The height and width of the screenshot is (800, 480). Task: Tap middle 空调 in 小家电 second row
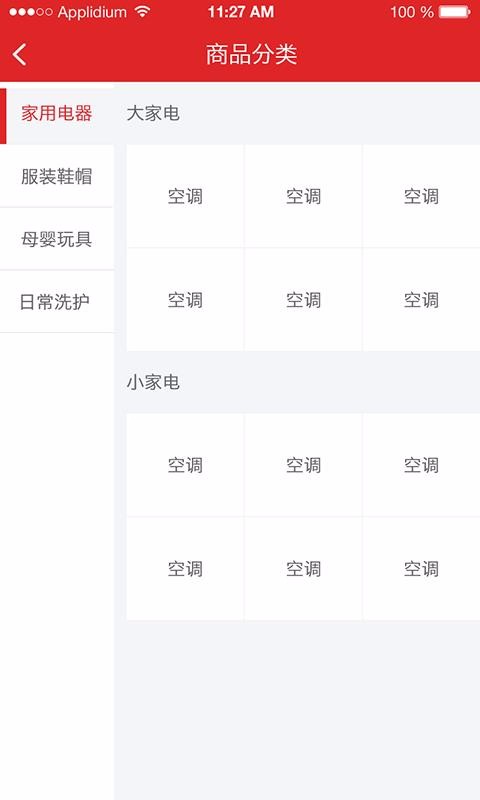pos(304,569)
